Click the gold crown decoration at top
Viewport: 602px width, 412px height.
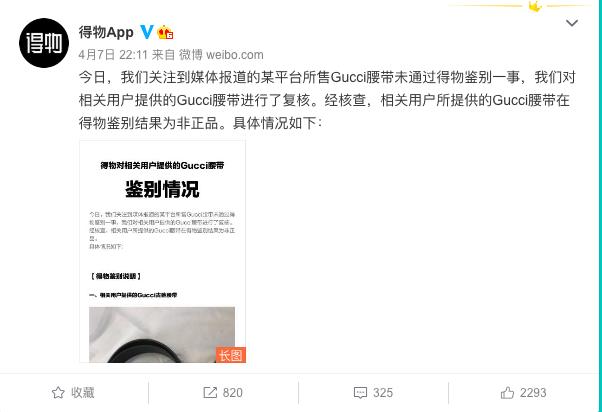pyautogui.click(x=534, y=6)
